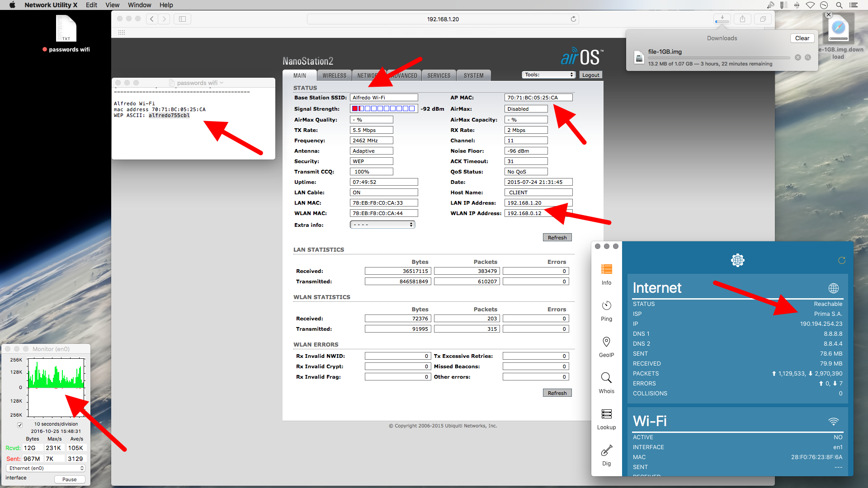Screen dimensions: 868x488
Task: Show the Safari sidebar
Action: point(182,19)
